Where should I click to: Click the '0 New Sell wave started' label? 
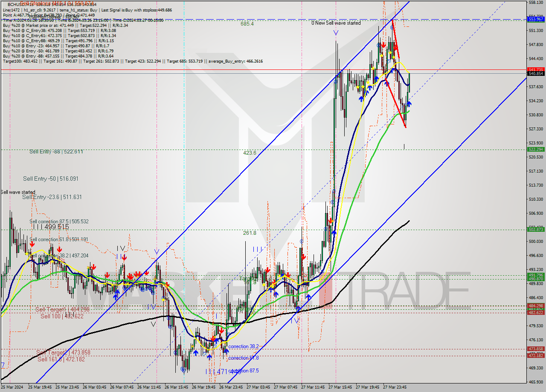pyautogui.click(x=336, y=23)
